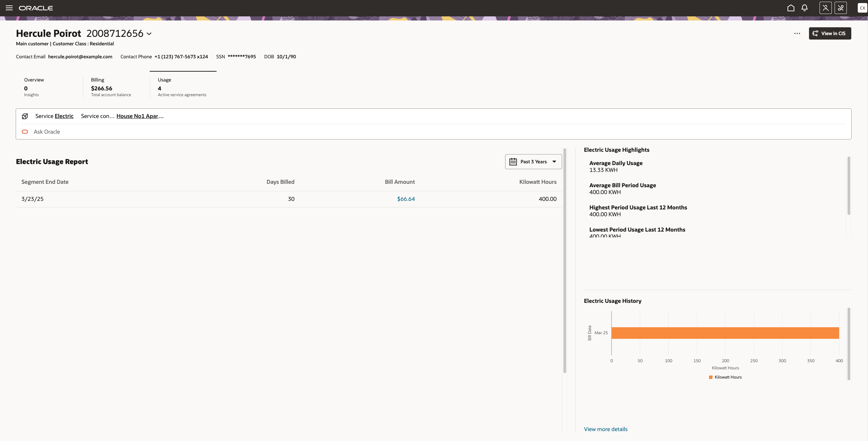
Task: Toggle the crossed-out audio icon
Action: coord(841,8)
